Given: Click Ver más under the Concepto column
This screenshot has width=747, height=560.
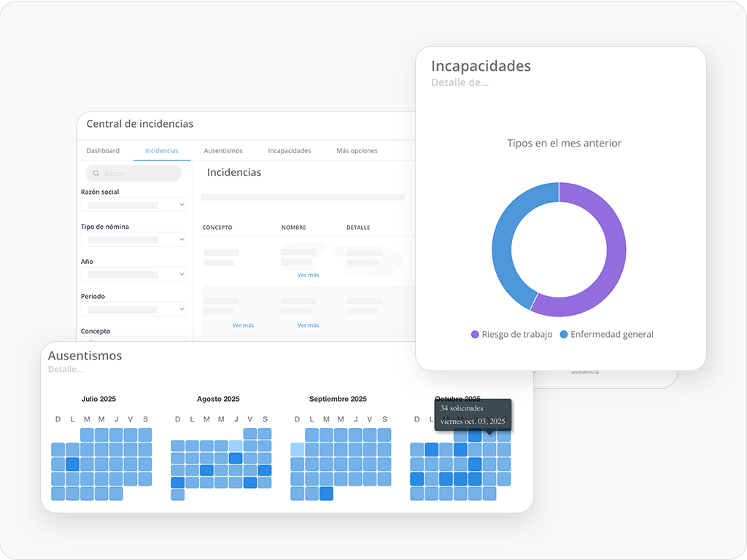Looking at the screenshot, I should pyautogui.click(x=243, y=325).
